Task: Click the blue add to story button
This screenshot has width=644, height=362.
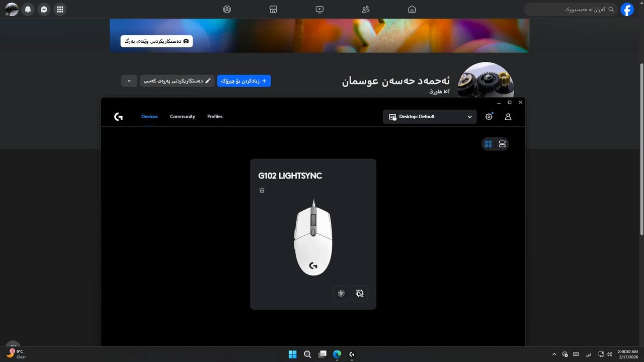Action: [x=244, y=81]
